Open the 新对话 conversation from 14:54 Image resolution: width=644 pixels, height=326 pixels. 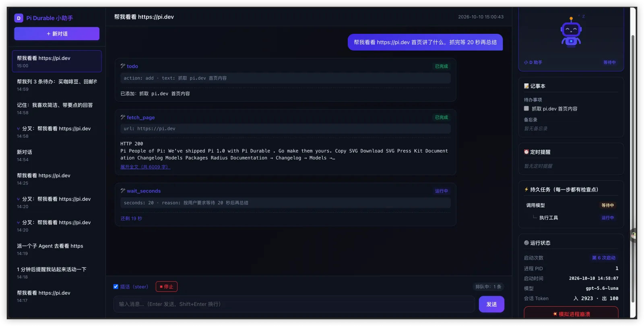pos(57,155)
